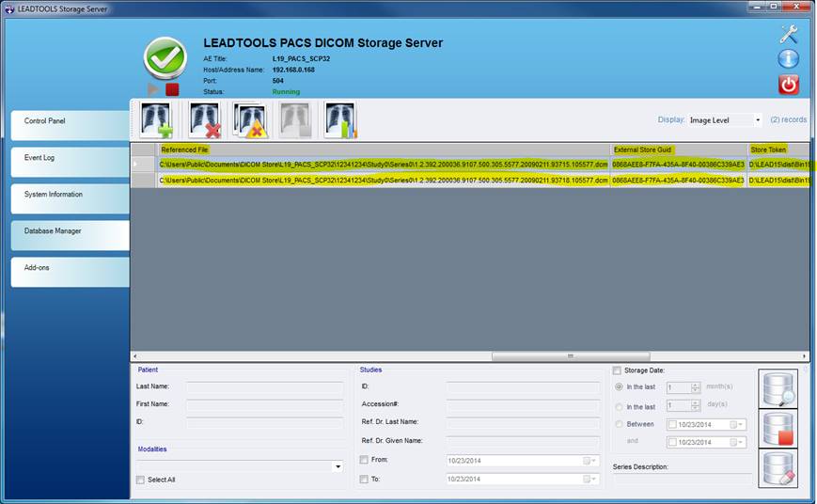The height and width of the screenshot is (504, 817).
Task: Run the database search magnifier icon
Action: pyautogui.click(x=778, y=388)
